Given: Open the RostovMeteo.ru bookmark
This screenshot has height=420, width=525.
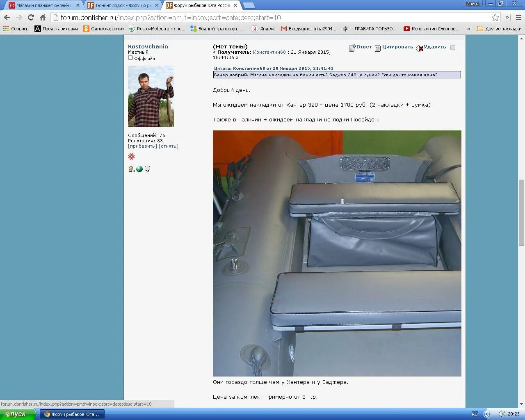Looking at the screenshot, I should [x=157, y=29].
